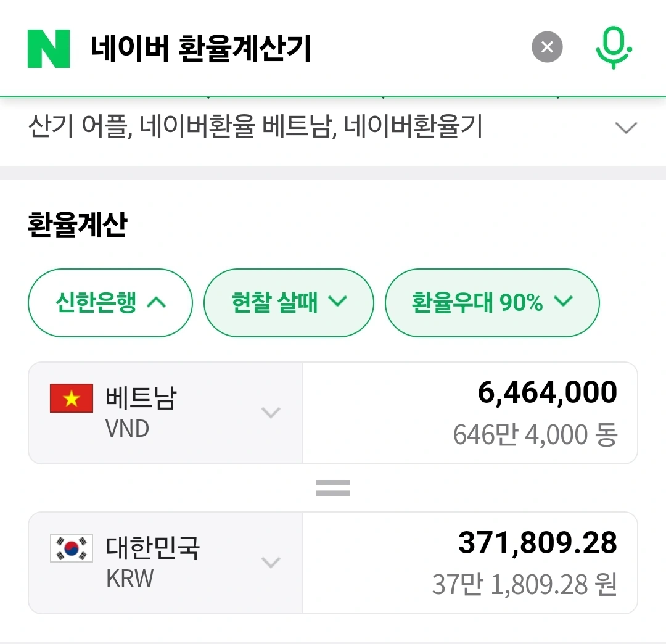Expand the related searches chevron

point(626,128)
